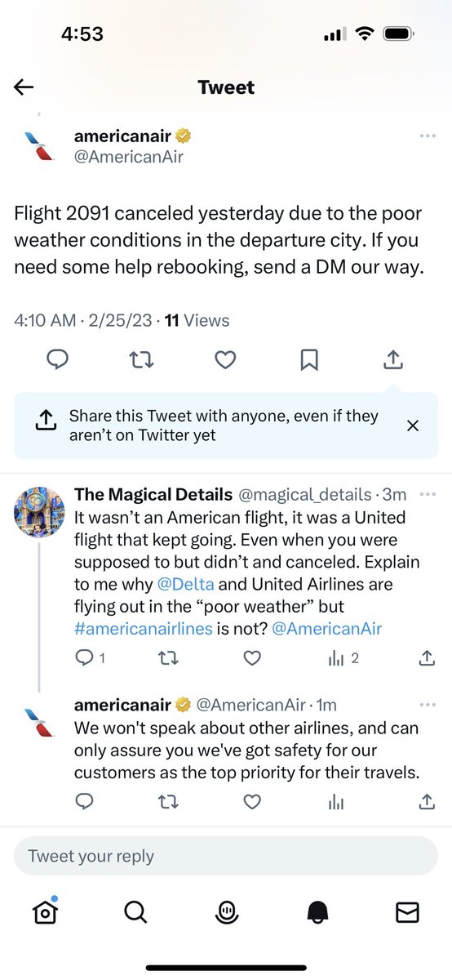Tap the back arrow at top
452x980 pixels.
(24, 87)
